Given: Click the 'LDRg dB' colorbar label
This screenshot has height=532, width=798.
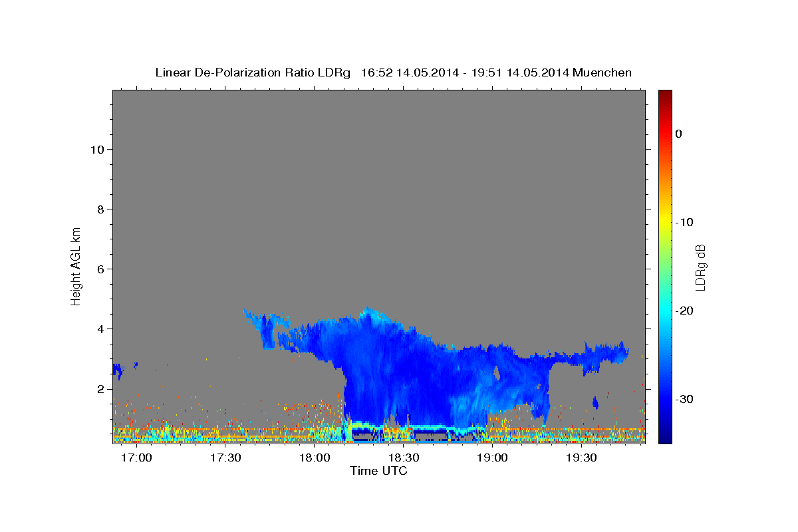Looking at the screenshot, I should pyautogui.click(x=700, y=267).
